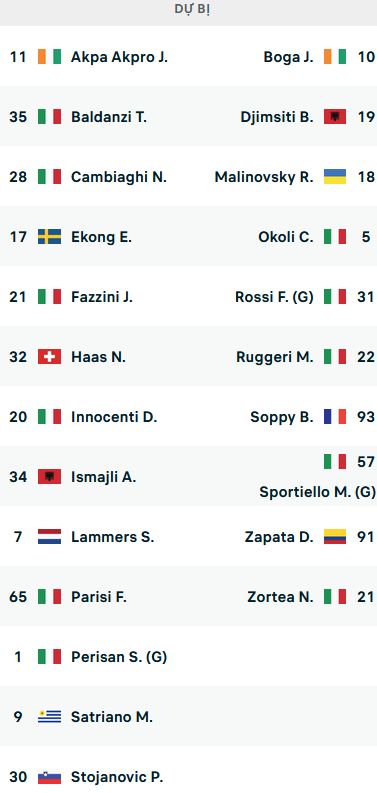377x793 pixels.
Task: Select substitute Cambiaghi N.
Action: coord(119,178)
